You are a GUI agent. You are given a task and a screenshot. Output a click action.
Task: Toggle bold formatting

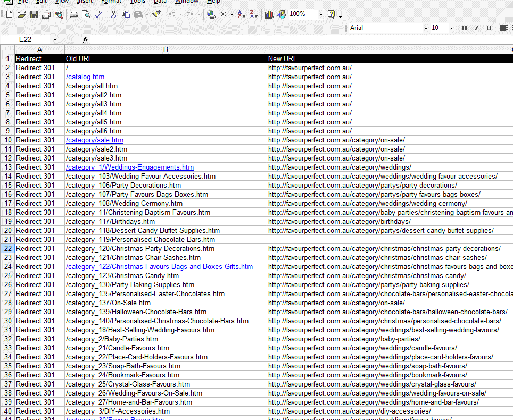click(x=464, y=28)
